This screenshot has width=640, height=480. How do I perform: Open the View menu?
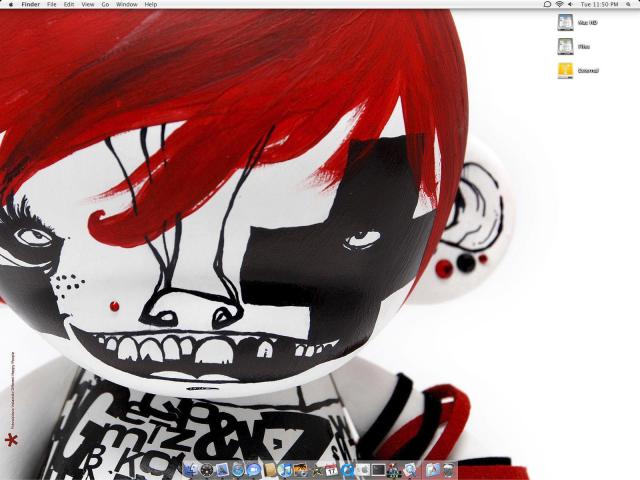(x=88, y=4)
